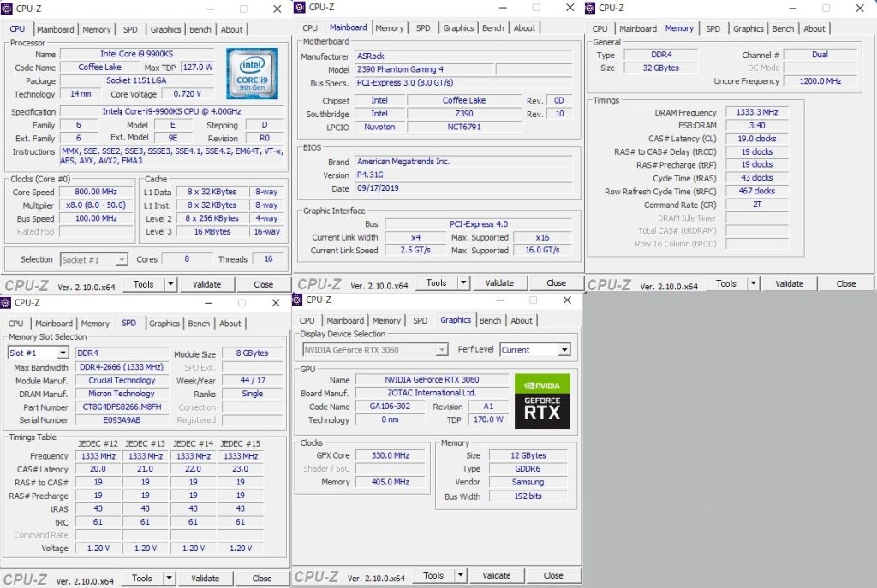The width and height of the screenshot is (877, 588).
Task: Click Validate button in CPU window
Action: pyautogui.click(x=206, y=284)
